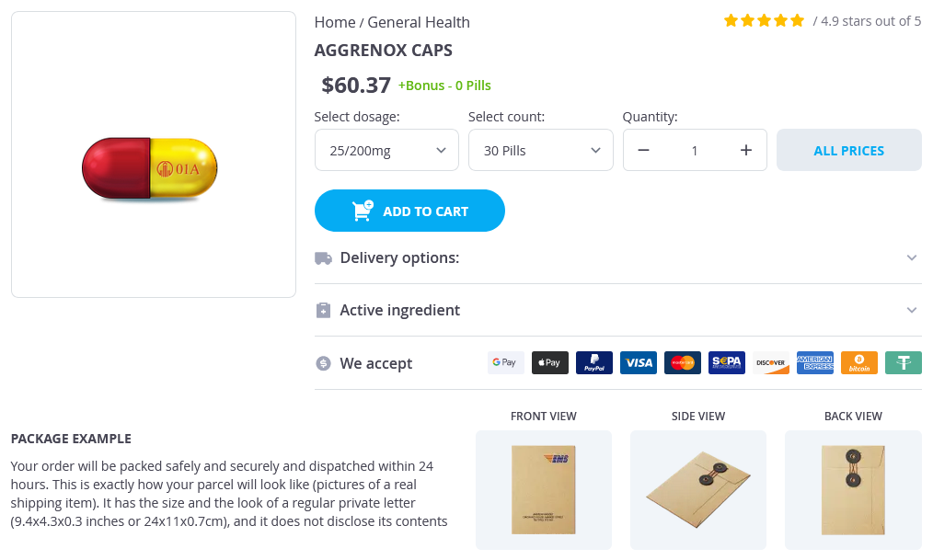Click the Tether payment icon

pos(903,363)
